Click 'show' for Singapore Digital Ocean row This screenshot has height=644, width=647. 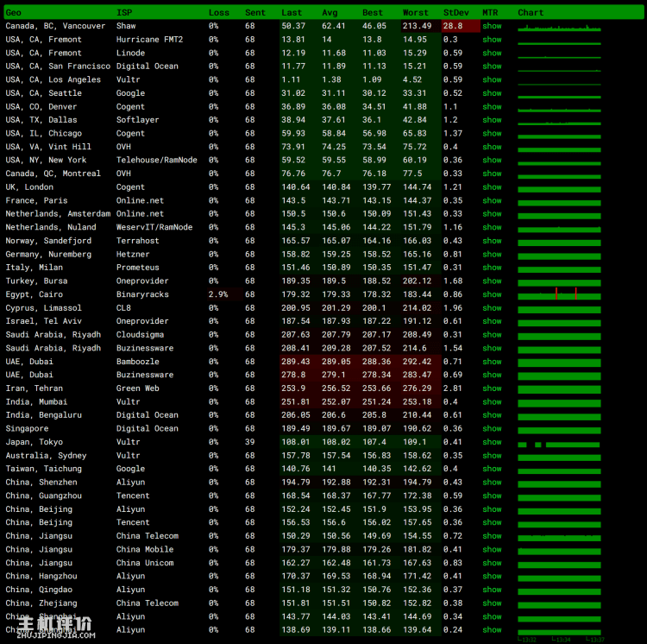(492, 428)
